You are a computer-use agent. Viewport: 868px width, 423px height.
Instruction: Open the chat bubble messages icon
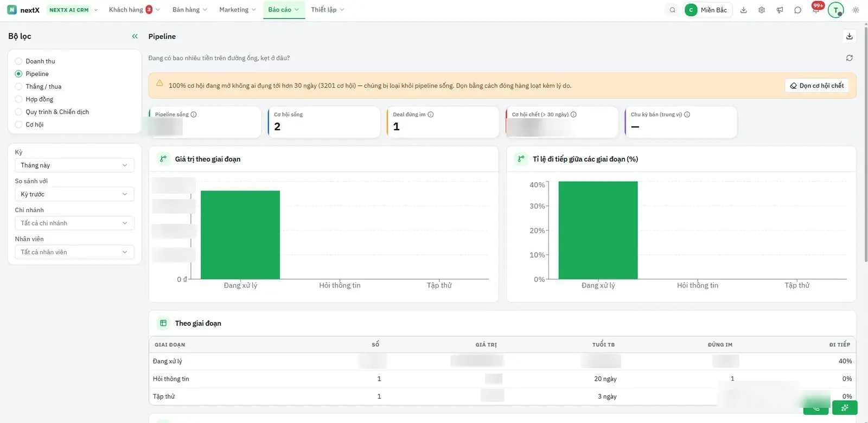[x=797, y=10]
